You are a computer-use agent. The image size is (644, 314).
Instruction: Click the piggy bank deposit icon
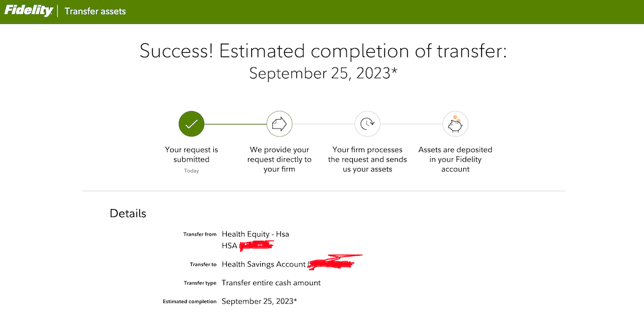(455, 124)
